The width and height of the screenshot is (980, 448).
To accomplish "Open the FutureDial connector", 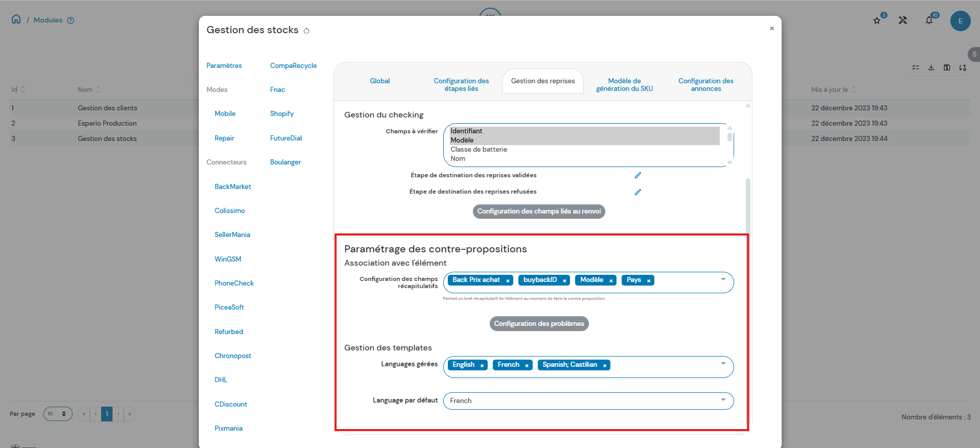I will [x=286, y=138].
